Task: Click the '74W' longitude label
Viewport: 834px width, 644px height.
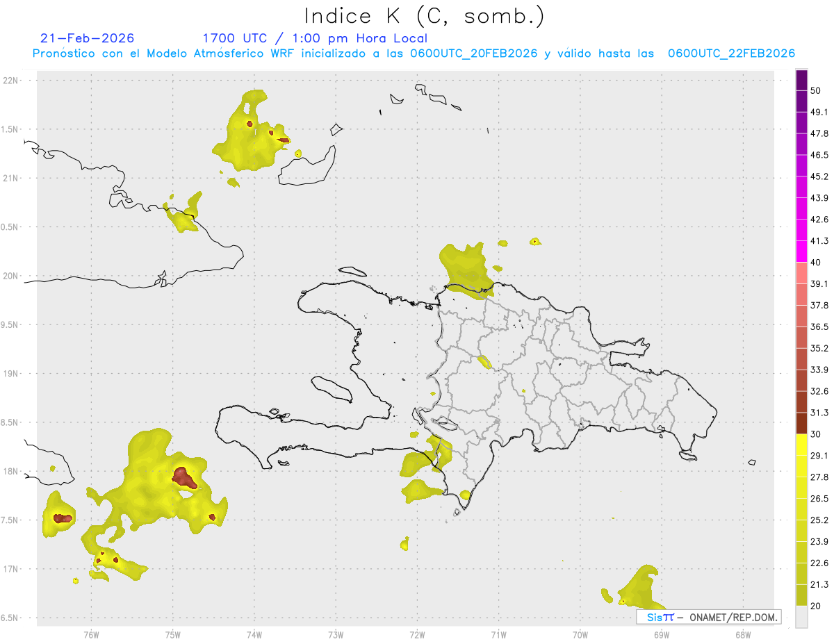Action: click(254, 634)
